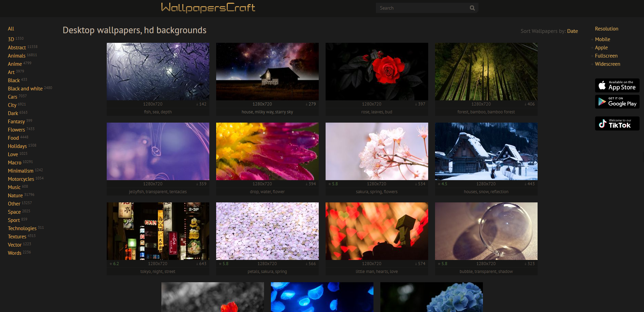Image resolution: width=644 pixels, height=312 pixels.
Task: Click download count on rose wallpaper
Action: pos(420,104)
